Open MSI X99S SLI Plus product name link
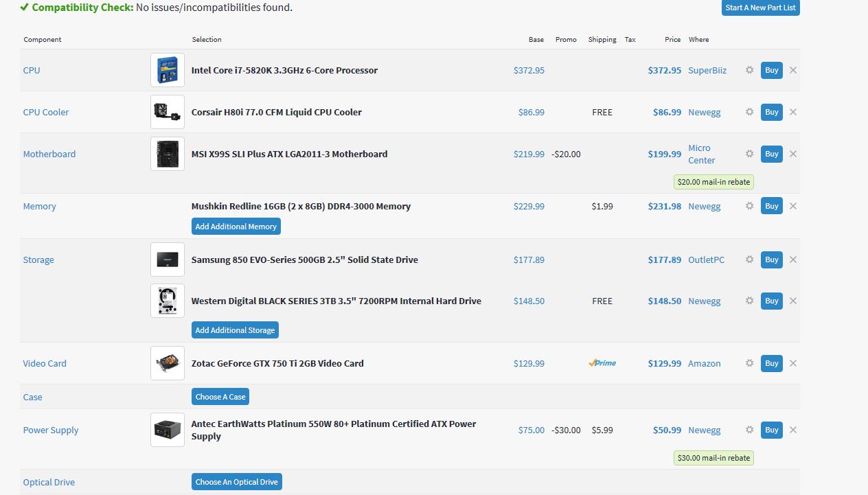This screenshot has width=868, height=495. click(x=289, y=154)
